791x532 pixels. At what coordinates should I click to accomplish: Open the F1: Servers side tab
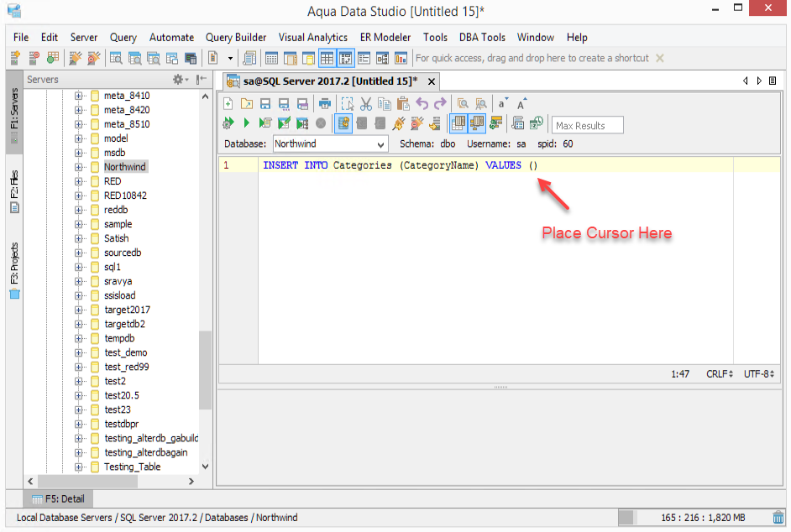[14, 112]
